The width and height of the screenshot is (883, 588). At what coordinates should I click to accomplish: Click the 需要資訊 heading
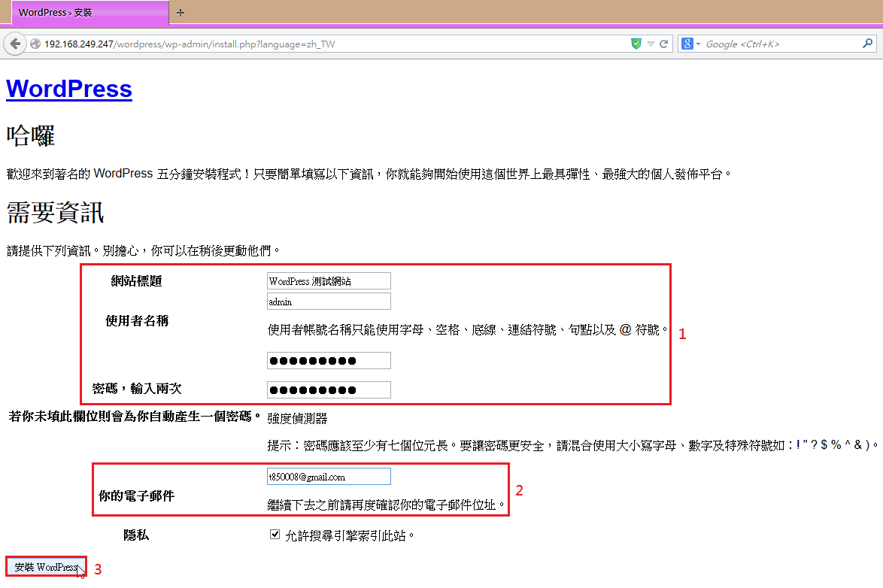[55, 213]
